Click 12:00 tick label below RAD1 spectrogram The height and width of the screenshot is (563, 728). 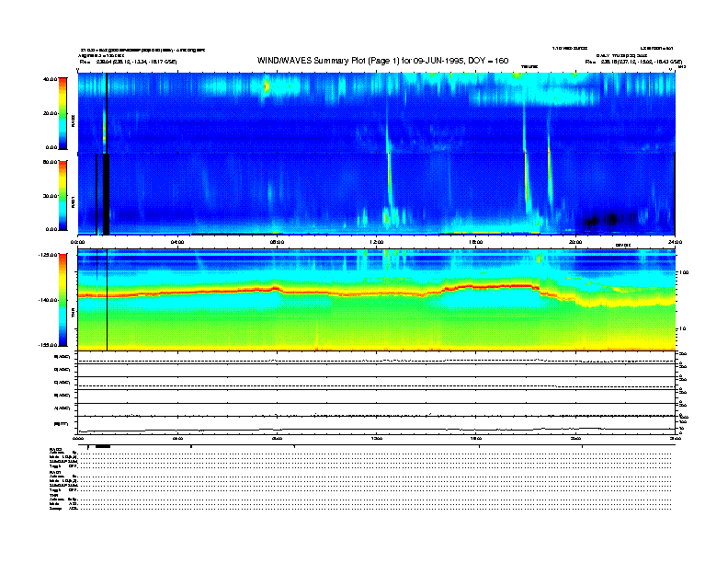pos(377,242)
